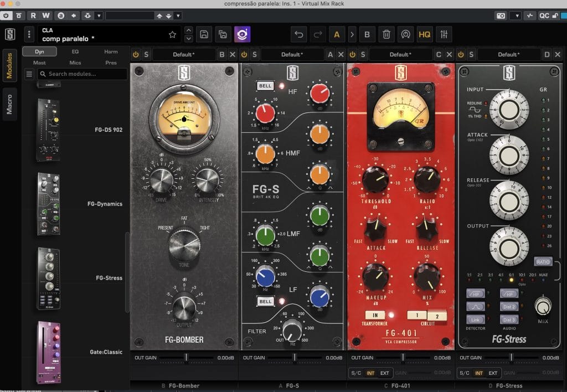Toggle the HF BELL switch on FG-S
Screen dimensions: 567x392
coord(265,86)
